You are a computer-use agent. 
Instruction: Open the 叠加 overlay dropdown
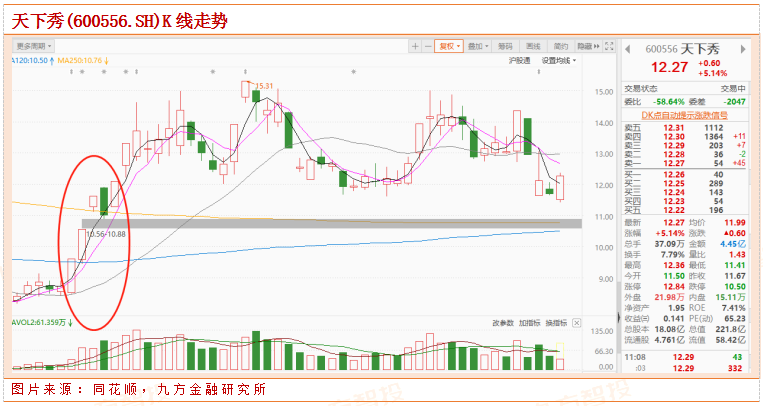(478, 46)
